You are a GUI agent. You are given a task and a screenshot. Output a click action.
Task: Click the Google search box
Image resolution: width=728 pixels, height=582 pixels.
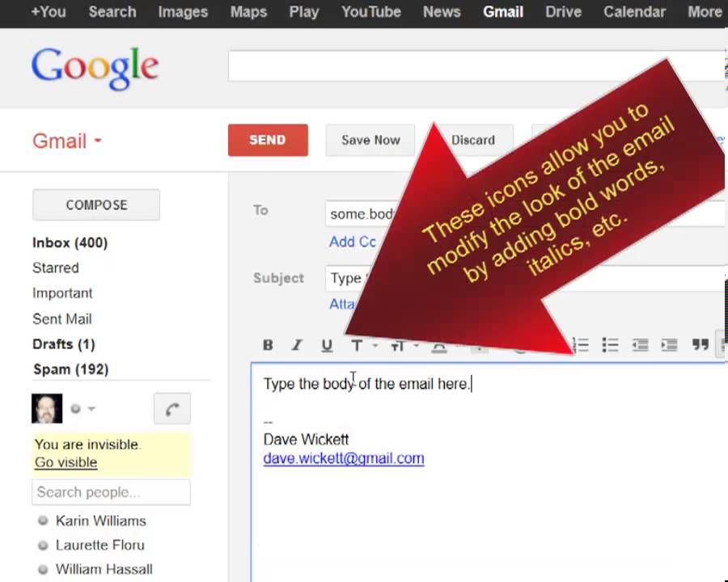[476, 66]
